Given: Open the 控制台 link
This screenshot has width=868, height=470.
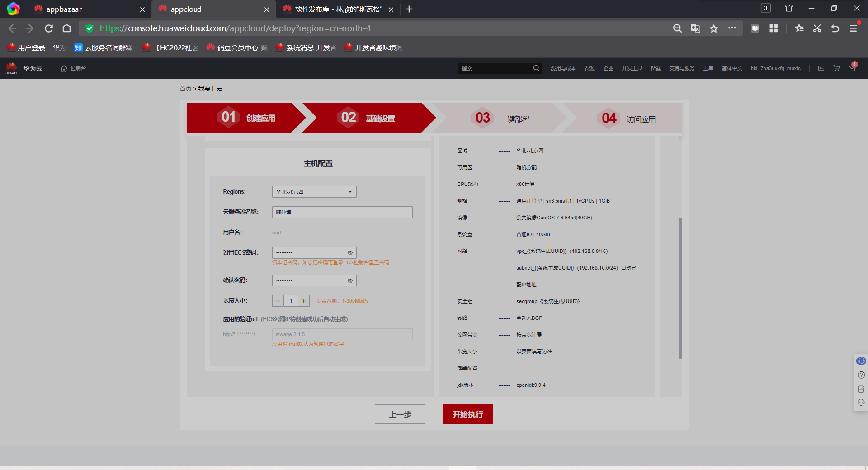Looking at the screenshot, I should pos(78,68).
